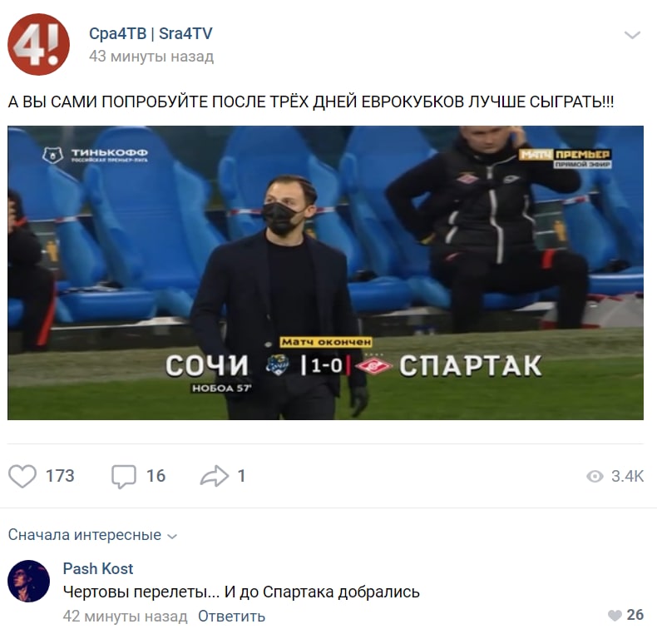
Task: Click the 26 likes count on comment
Action: click(635, 615)
